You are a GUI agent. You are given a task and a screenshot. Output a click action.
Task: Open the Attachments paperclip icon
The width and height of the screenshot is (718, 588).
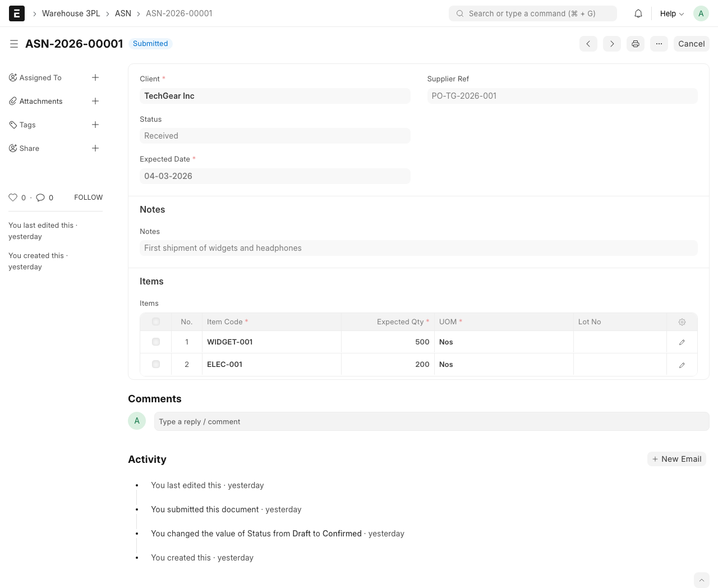pos(13,101)
